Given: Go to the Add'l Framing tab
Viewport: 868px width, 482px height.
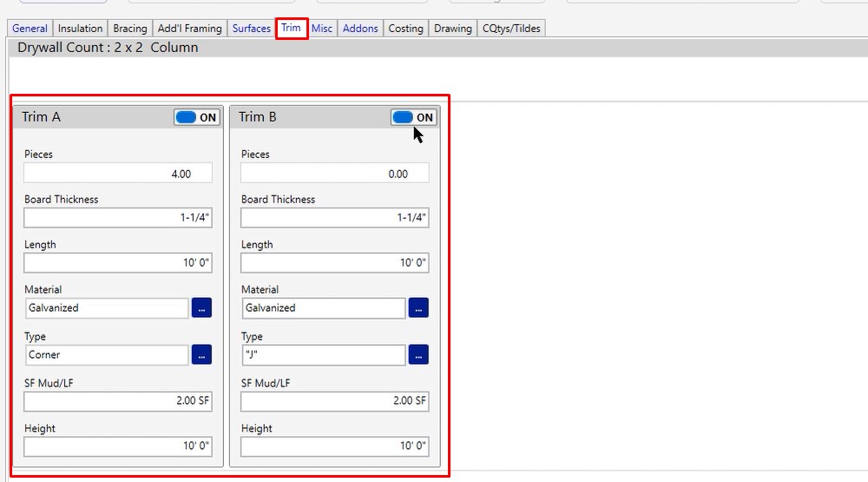Looking at the screenshot, I should (190, 29).
